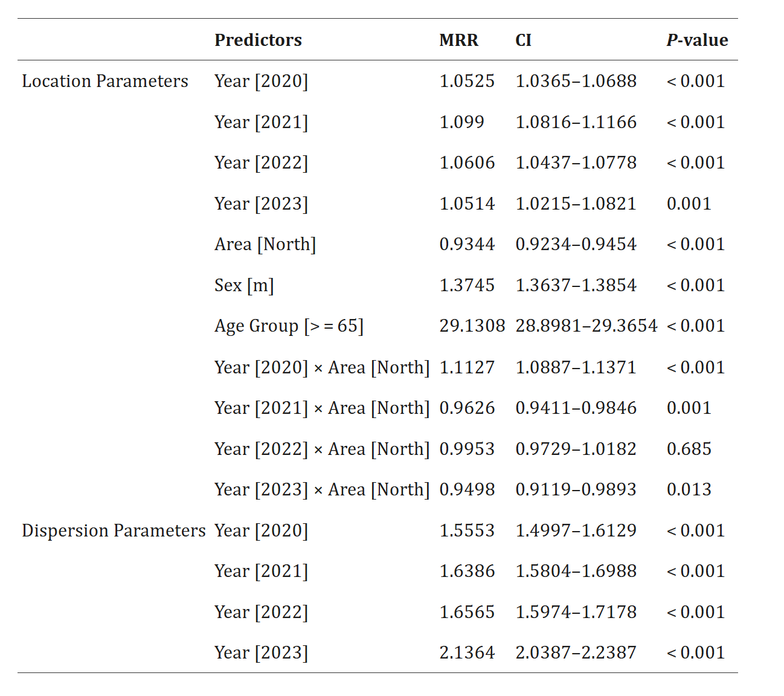Click the MRR value 2.1364
784x696 pixels.
coord(467,652)
